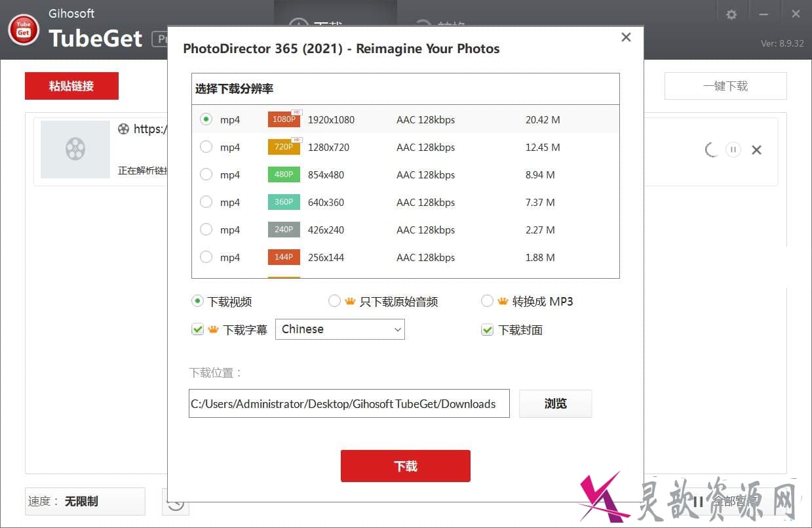Open the 速度 无限制 speed dropdown
The height and width of the screenshot is (528, 812).
[85, 501]
